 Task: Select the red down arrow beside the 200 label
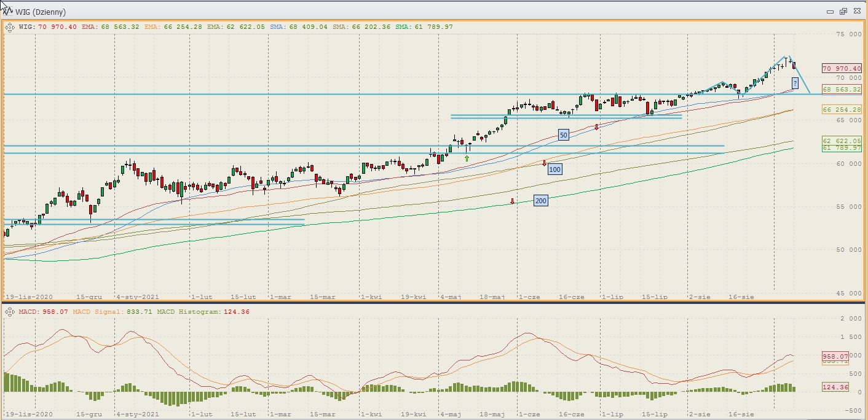click(x=512, y=201)
